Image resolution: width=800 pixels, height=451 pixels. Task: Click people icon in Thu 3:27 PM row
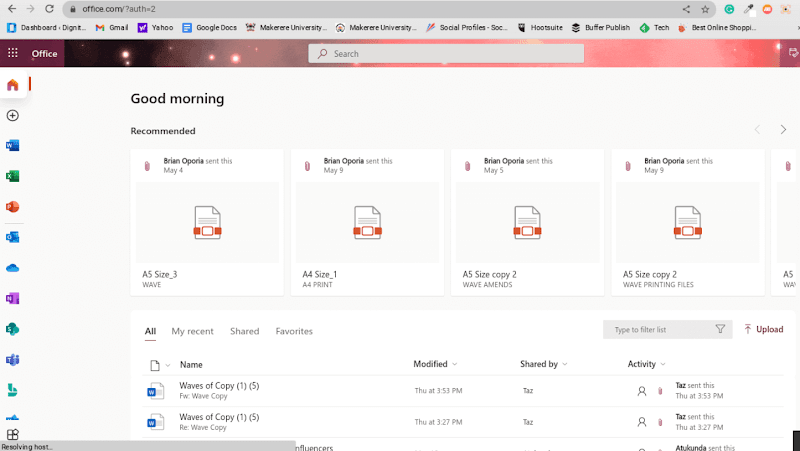(642, 422)
